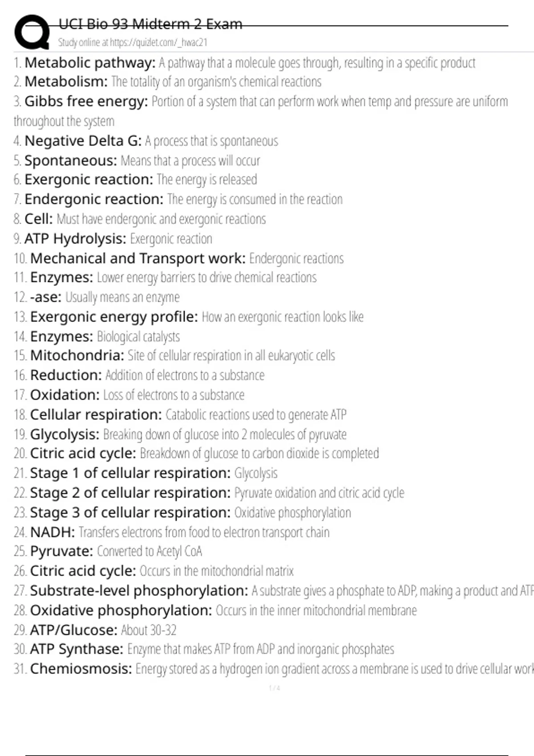This screenshot has width=534, height=756.
Task: Click Mechanical and Transport work term
Action: pyautogui.click(x=138, y=258)
